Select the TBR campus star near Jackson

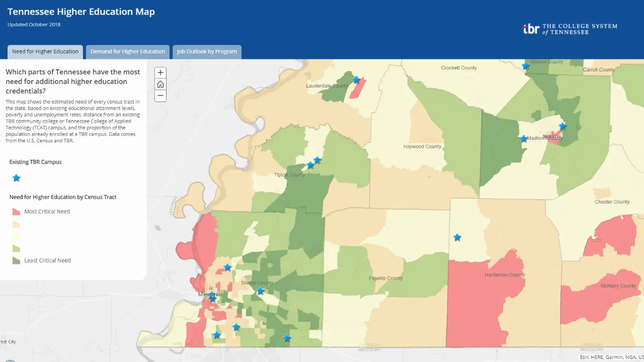(562, 127)
